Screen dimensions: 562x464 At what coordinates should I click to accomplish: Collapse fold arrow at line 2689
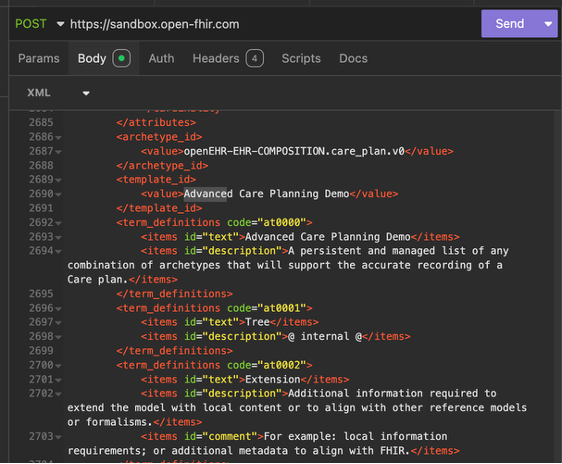(x=58, y=180)
